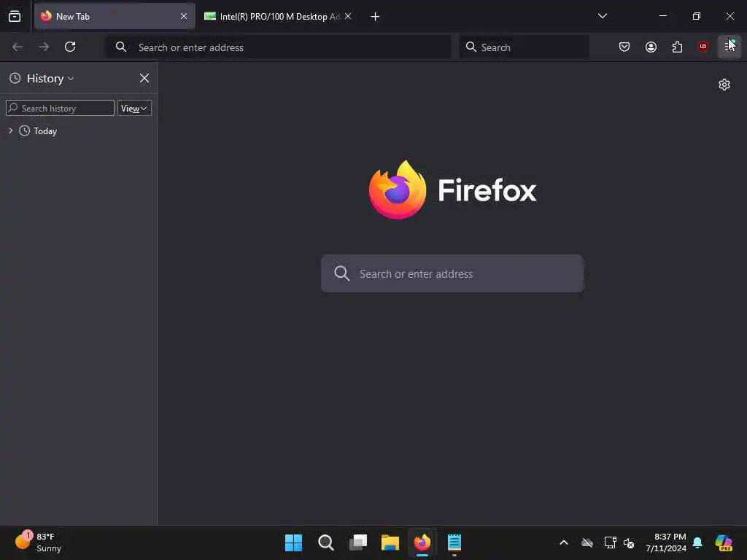Expand the Today history folder
The image size is (747, 560).
click(x=10, y=131)
